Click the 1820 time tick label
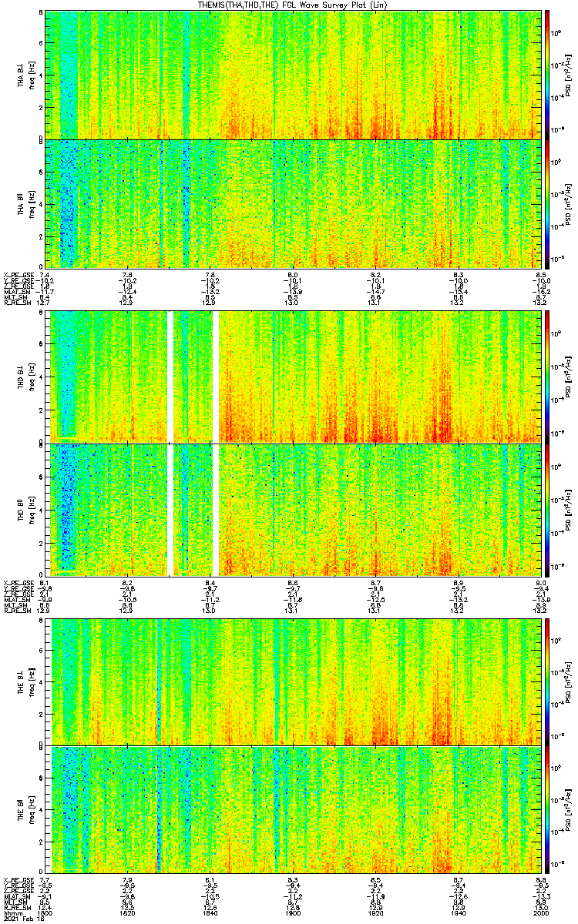 tap(128, 912)
